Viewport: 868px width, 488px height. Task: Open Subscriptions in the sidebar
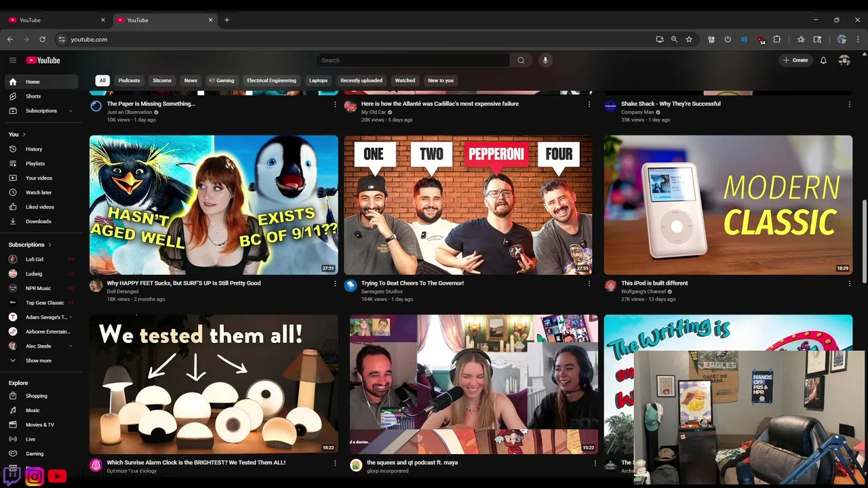41,110
